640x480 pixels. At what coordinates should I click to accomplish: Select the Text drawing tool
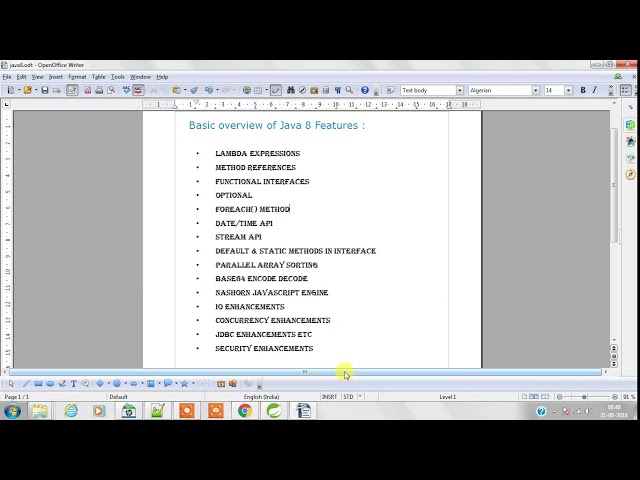tap(73, 384)
